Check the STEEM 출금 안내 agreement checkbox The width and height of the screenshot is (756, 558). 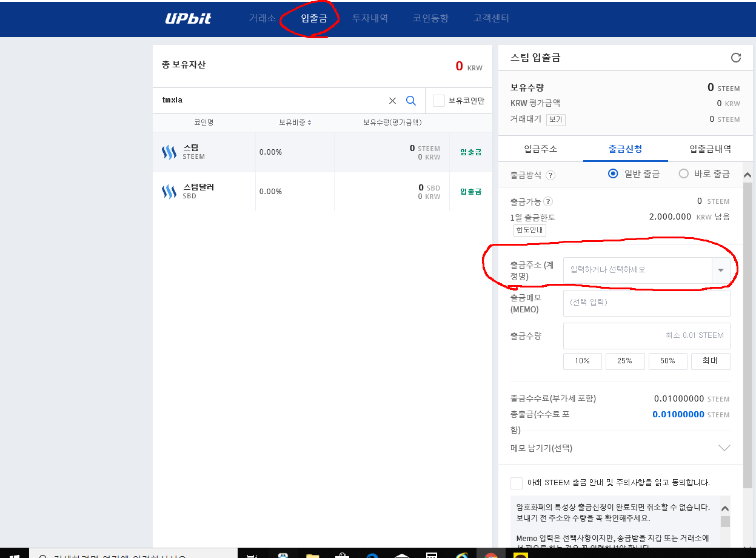pyautogui.click(x=517, y=483)
